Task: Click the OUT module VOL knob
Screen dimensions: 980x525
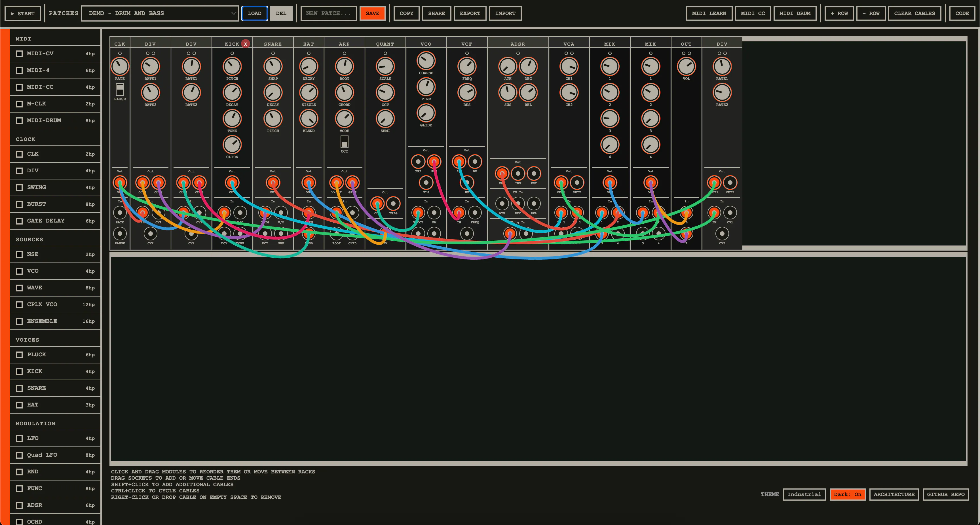Action: (x=686, y=67)
